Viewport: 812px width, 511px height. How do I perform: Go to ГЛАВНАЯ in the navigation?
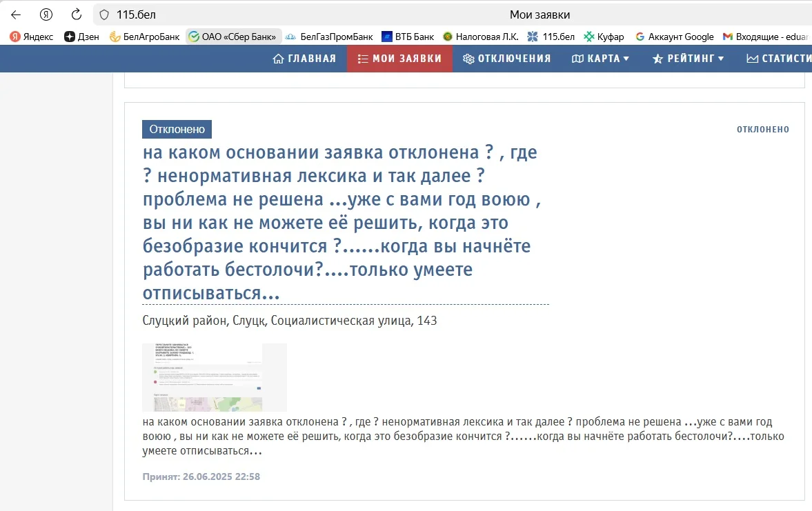[304, 59]
